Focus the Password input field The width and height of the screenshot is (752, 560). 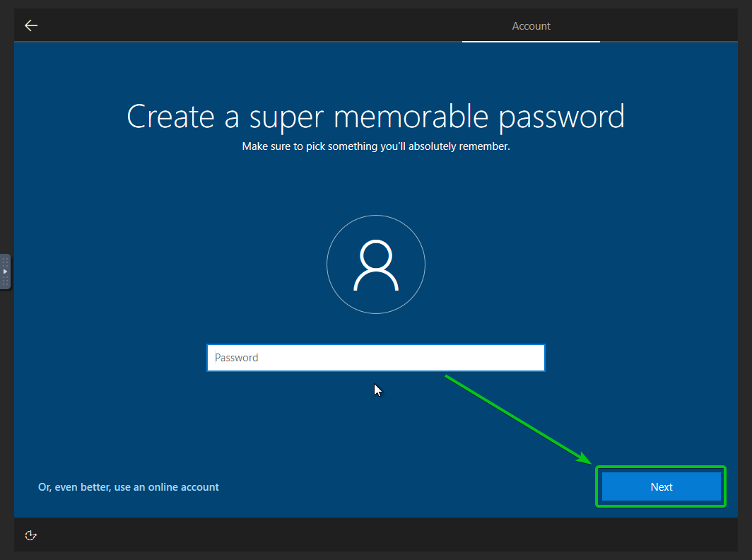click(x=376, y=358)
